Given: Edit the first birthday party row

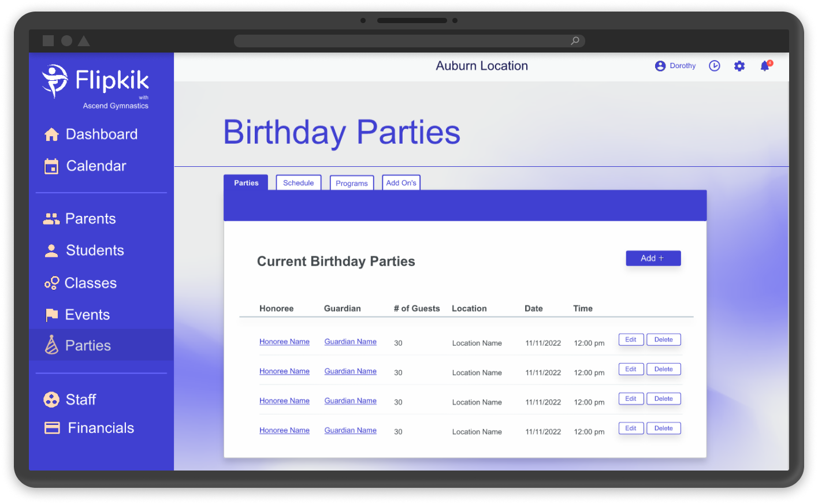Looking at the screenshot, I should pos(631,339).
